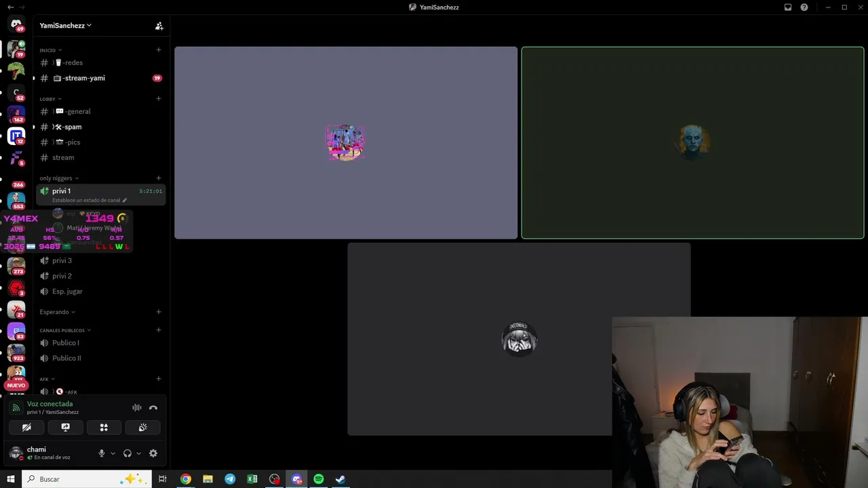Open Telegram from the taskbar
The image size is (868, 488).
click(x=230, y=479)
